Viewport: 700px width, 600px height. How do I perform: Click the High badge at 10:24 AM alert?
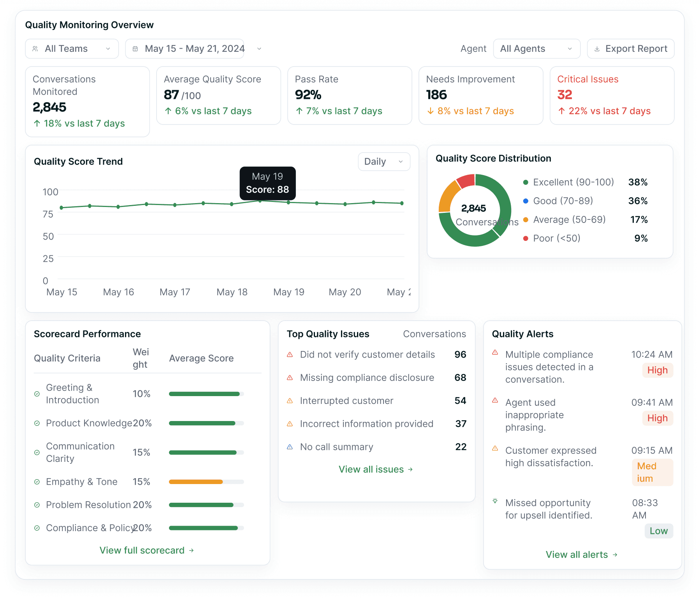coord(658,370)
